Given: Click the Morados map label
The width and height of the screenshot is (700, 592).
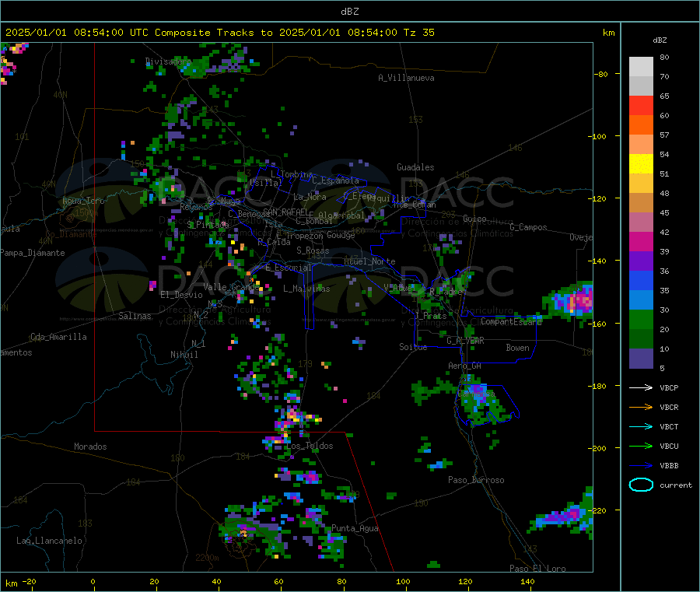Looking at the screenshot, I should [x=90, y=447].
